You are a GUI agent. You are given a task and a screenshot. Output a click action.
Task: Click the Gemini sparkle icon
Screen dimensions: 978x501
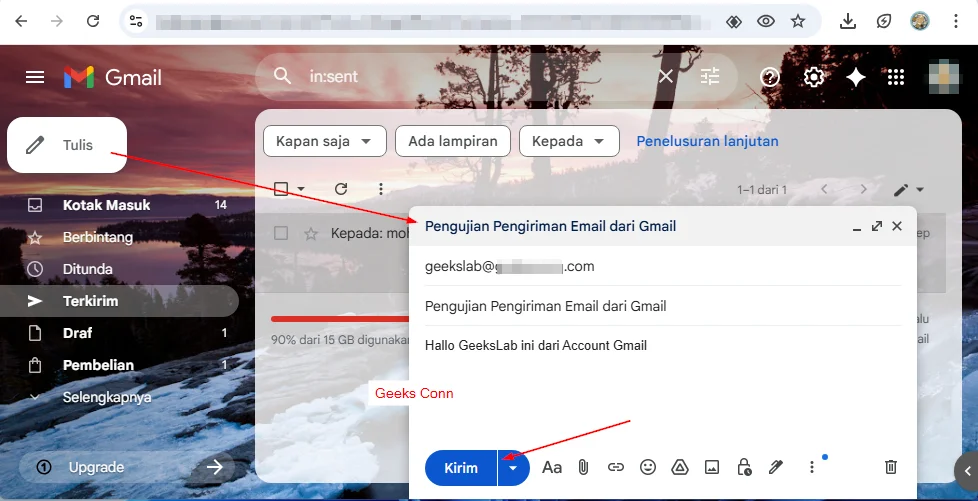pyautogui.click(x=855, y=77)
